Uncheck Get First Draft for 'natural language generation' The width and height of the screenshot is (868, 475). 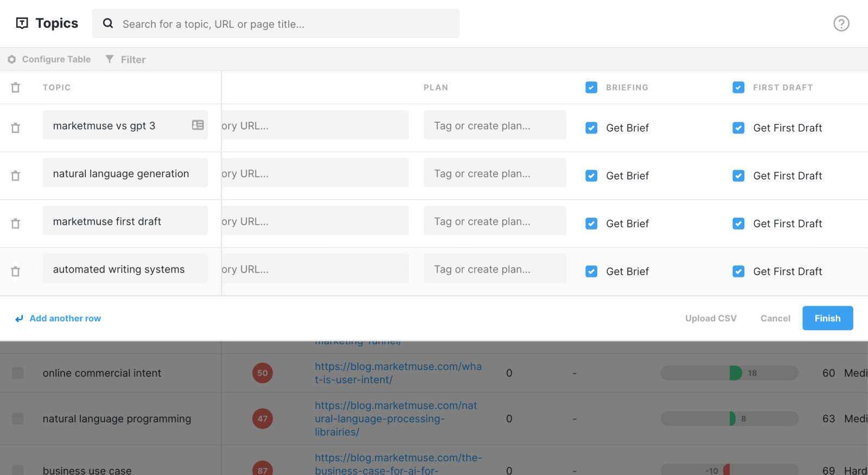coord(738,176)
